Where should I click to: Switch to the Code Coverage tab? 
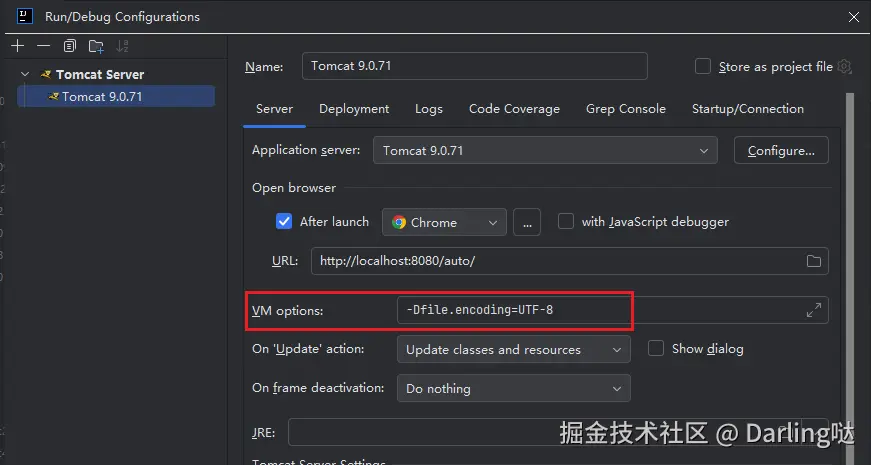(x=514, y=109)
